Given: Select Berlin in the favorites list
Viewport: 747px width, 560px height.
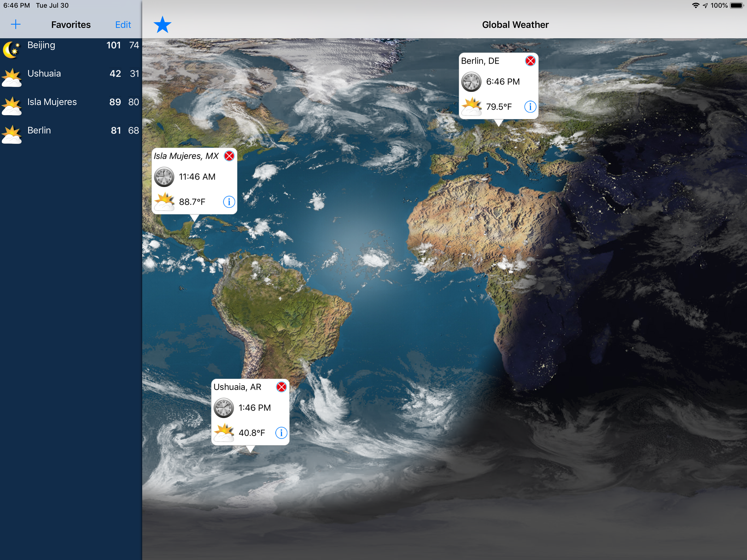Looking at the screenshot, I should click(x=39, y=130).
